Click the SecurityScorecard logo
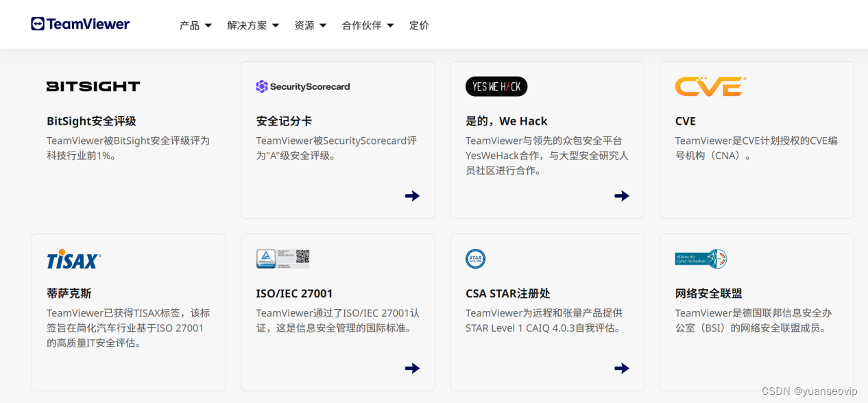This screenshot has width=868, height=403. pyautogui.click(x=303, y=86)
